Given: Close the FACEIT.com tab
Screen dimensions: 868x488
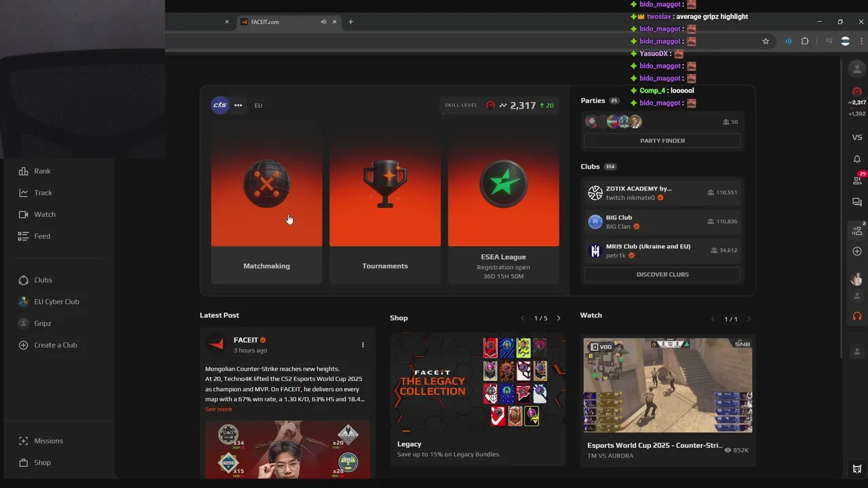Looking at the screenshot, I should coord(334,22).
